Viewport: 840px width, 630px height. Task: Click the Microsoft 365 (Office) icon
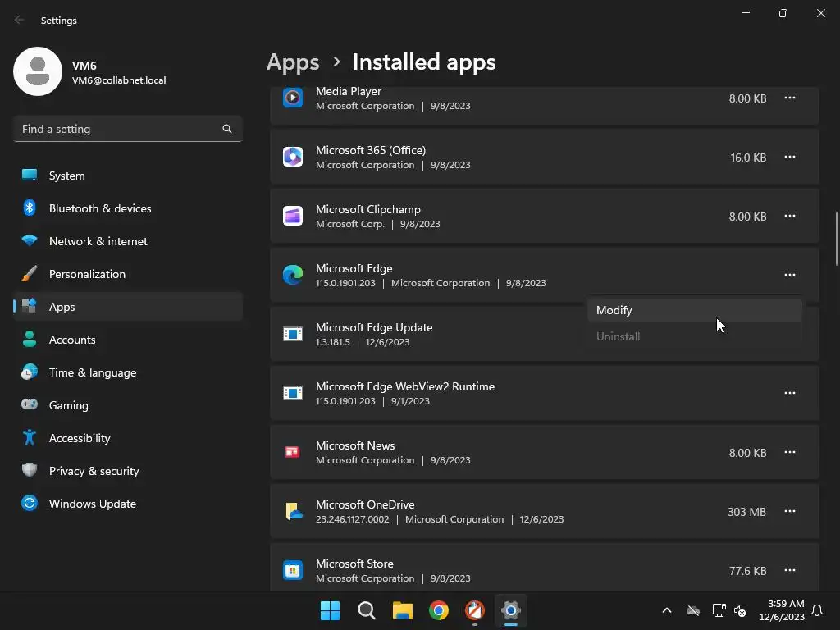click(293, 157)
